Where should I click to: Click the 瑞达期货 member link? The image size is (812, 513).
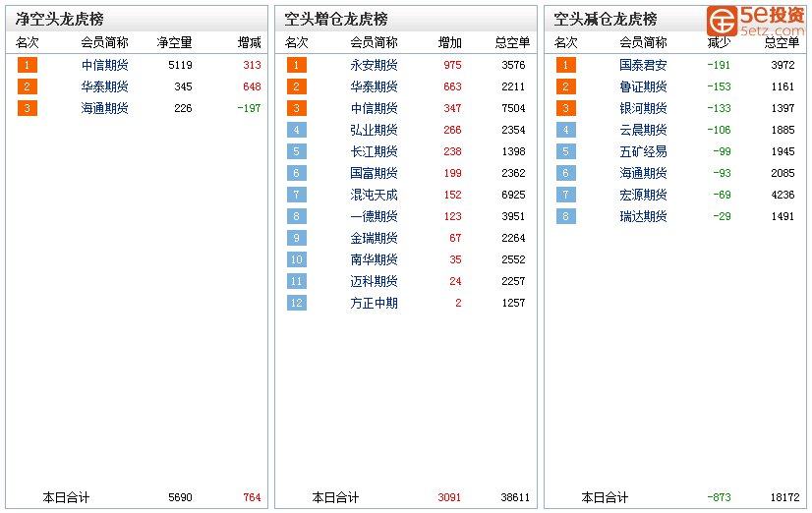[643, 216]
